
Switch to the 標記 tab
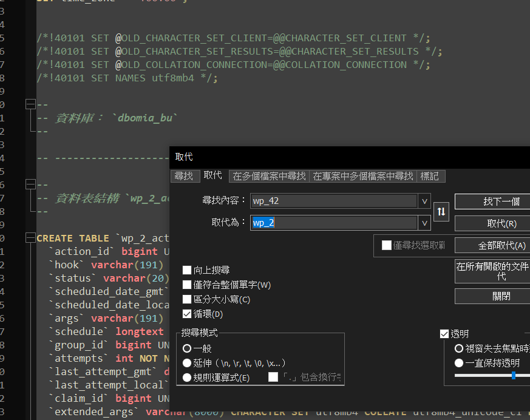[430, 176]
